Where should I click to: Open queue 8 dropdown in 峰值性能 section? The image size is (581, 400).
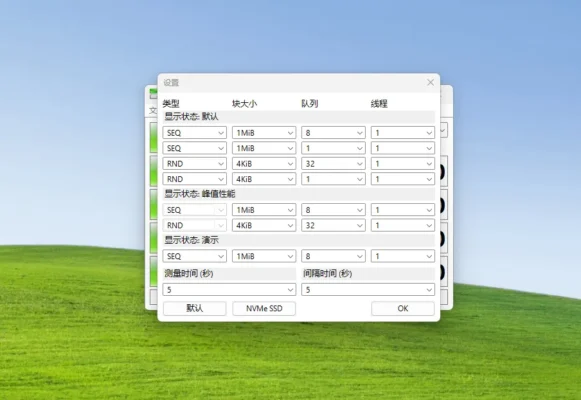pyautogui.click(x=333, y=210)
